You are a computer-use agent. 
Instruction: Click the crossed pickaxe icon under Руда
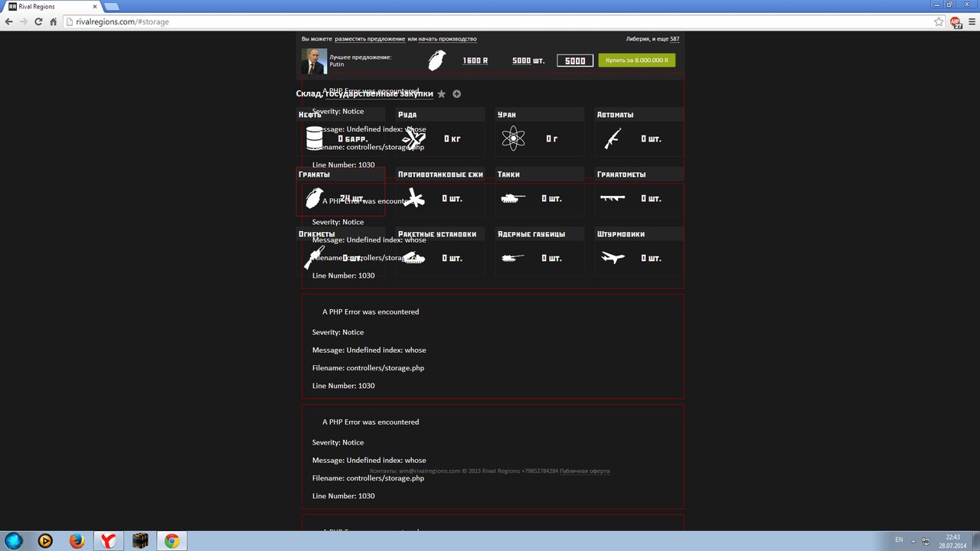pyautogui.click(x=413, y=139)
